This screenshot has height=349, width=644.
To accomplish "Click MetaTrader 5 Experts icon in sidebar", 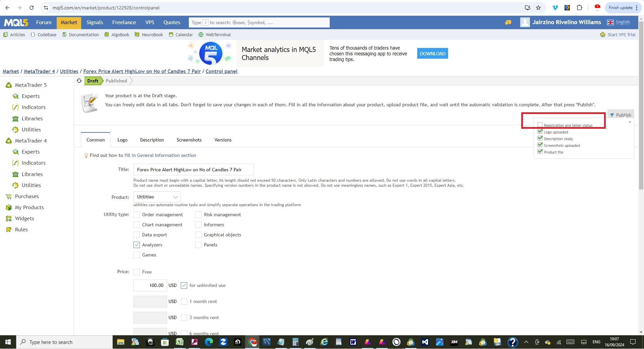I will [x=15, y=96].
